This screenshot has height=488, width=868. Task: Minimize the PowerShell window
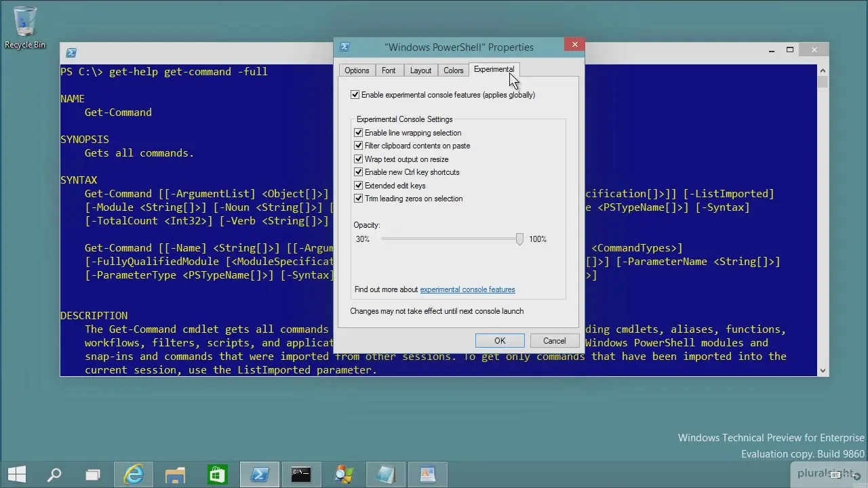coord(772,50)
